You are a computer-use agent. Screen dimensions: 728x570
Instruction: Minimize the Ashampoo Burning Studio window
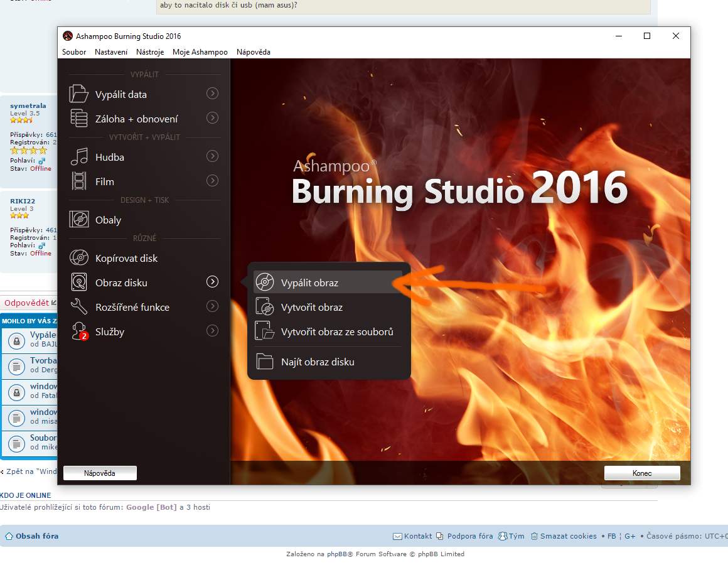coord(618,36)
